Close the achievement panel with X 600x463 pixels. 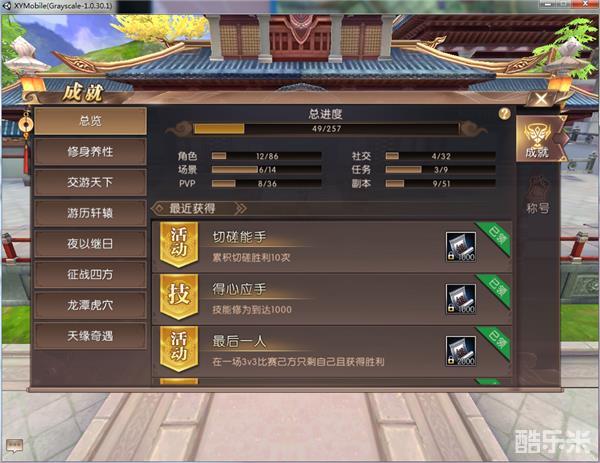point(541,99)
